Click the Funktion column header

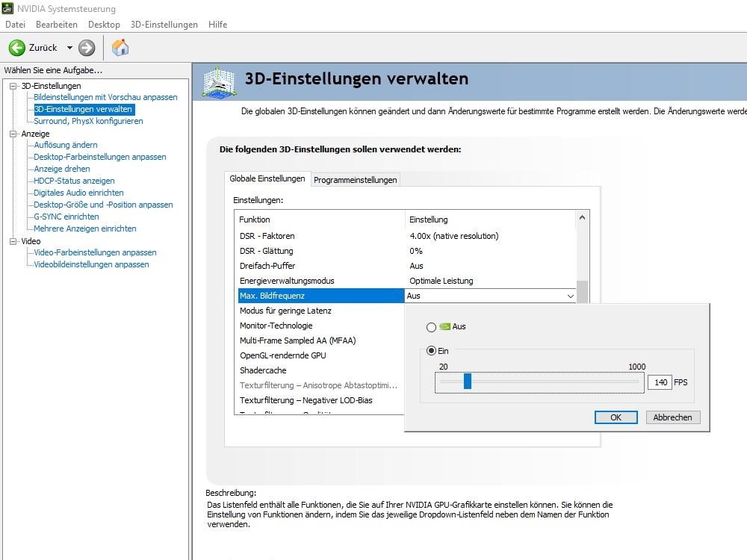(320, 220)
